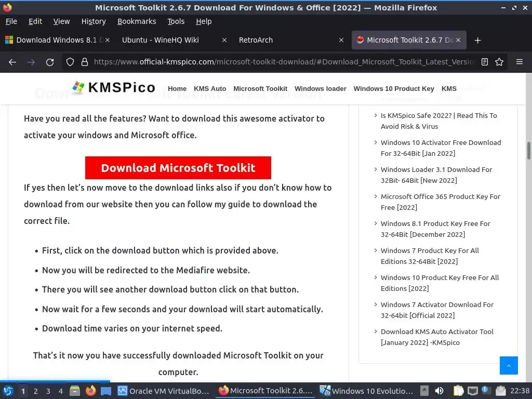
Task: Open the View menu
Action: click(x=61, y=21)
